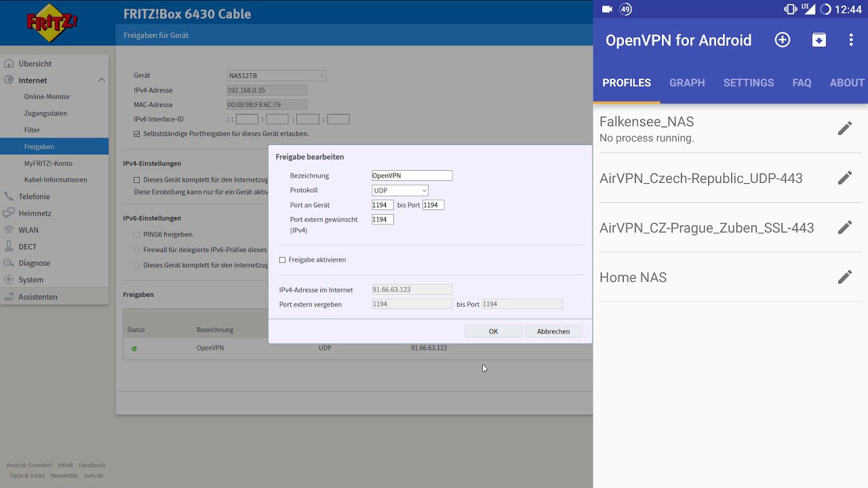
Task: Click the OK button in the dialog
Action: (x=494, y=331)
